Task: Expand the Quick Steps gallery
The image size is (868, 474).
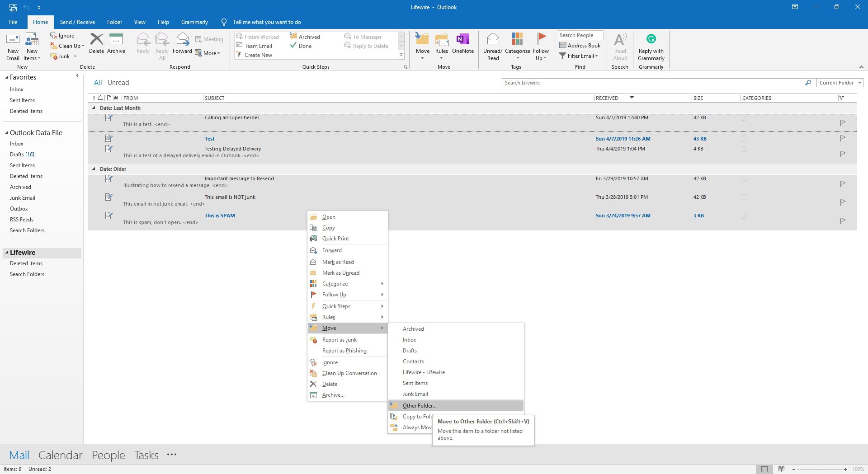Action: pyautogui.click(x=401, y=55)
